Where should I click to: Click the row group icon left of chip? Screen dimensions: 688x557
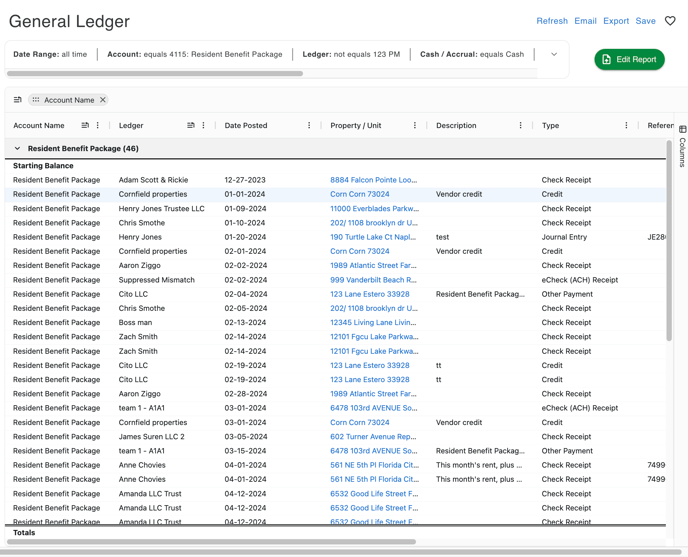[x=17, y=100]
